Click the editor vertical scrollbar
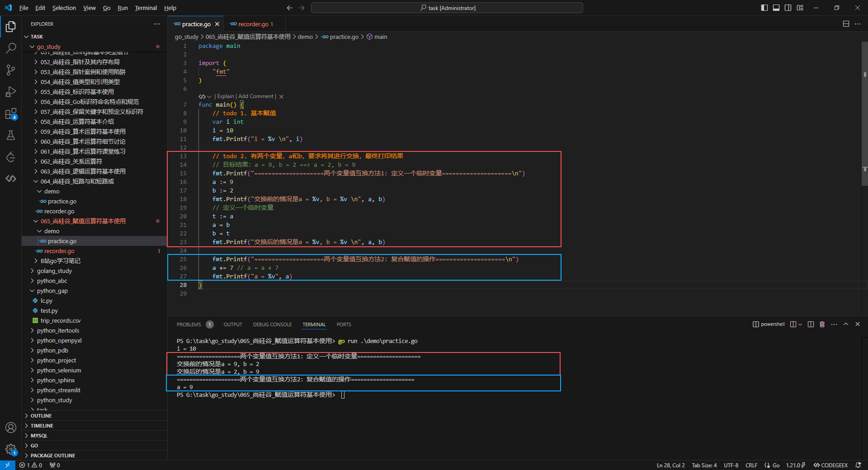 tap(864, 113)
